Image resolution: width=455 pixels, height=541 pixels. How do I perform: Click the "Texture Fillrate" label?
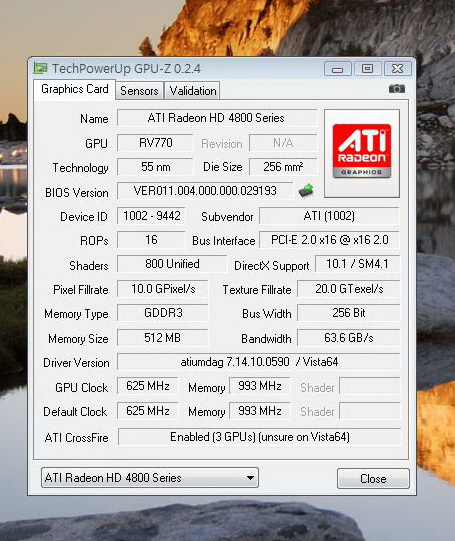[x=257, y=290]
